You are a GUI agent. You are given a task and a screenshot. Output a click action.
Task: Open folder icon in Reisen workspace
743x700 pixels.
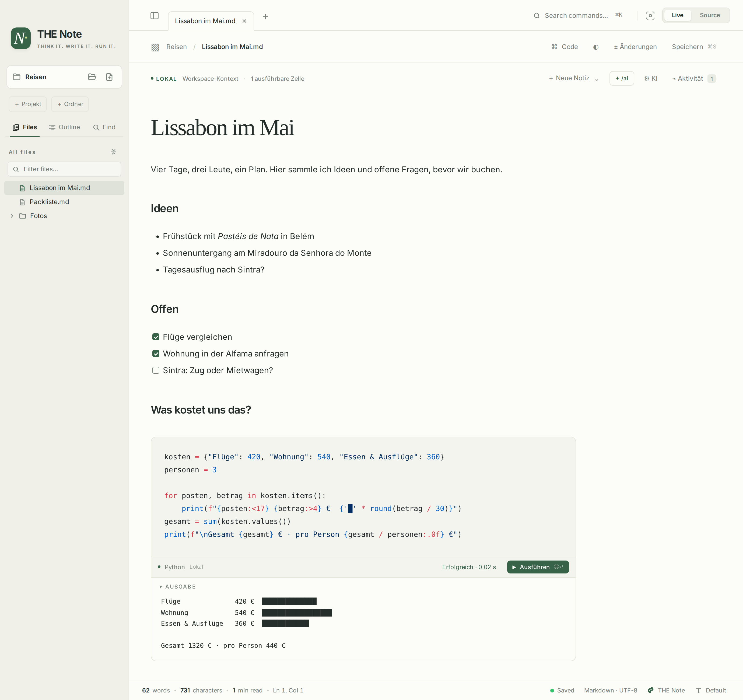tap(92, 77)
